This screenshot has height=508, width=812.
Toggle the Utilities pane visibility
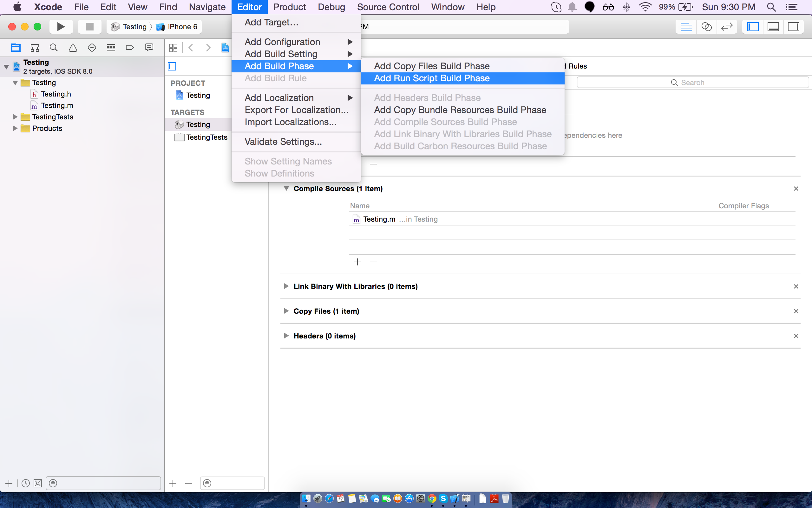pyautogui.click(x=794, y=27)
